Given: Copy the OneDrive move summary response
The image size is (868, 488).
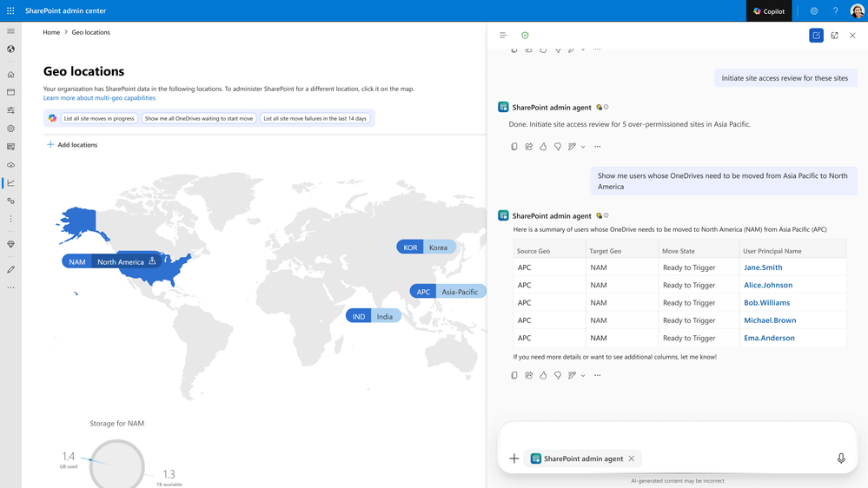Looking at the screenshot, I should tap(514, 375).
